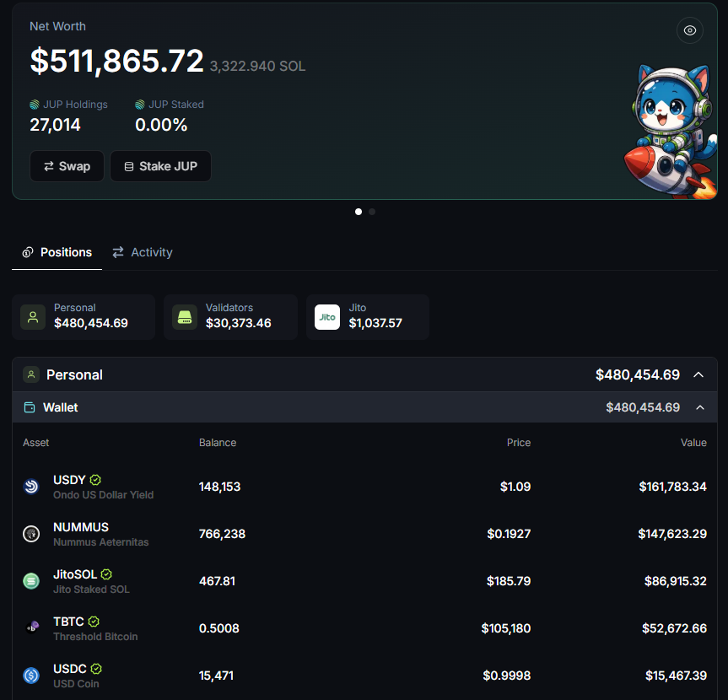Screen dimensions: 728x700
Task: Click the Stake JUP button
Action: pos(160,166)
